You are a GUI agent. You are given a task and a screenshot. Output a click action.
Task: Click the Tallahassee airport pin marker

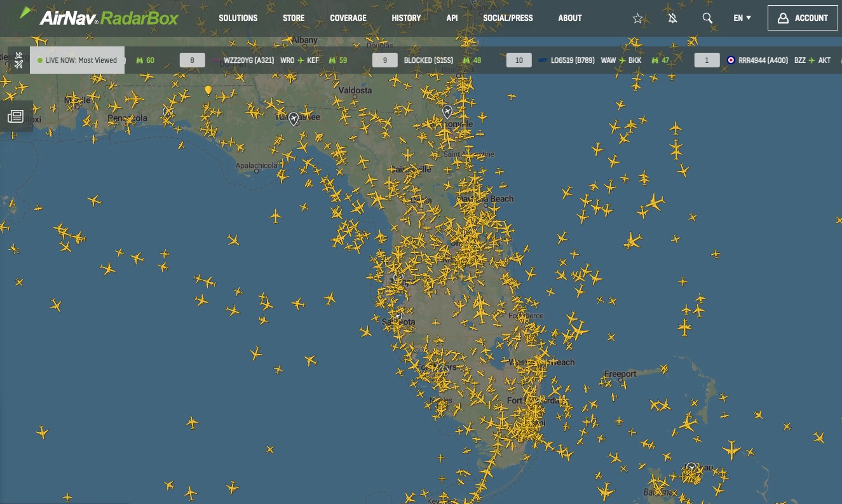294,118
